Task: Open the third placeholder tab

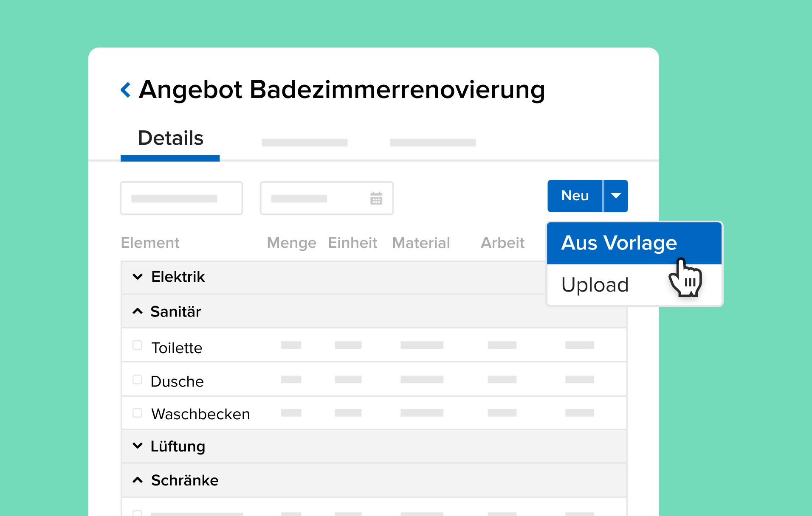Action: click(433, 143)
